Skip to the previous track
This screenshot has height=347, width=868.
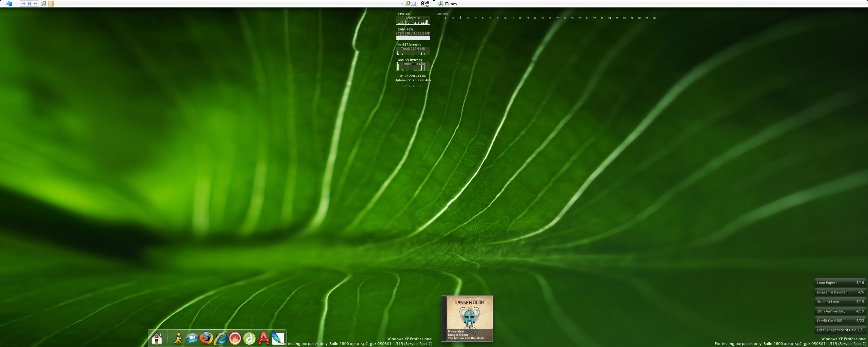click(23, 4)
